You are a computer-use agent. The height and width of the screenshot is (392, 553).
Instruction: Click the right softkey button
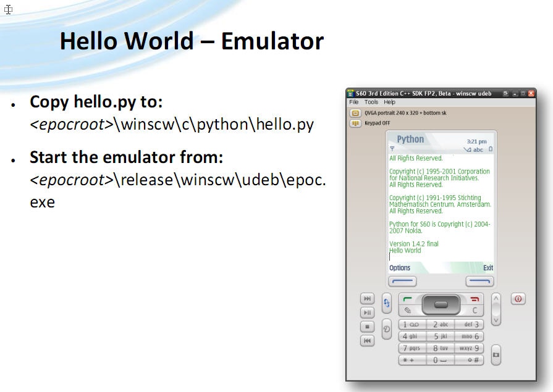pyautogui.click(x=479, y=281)
